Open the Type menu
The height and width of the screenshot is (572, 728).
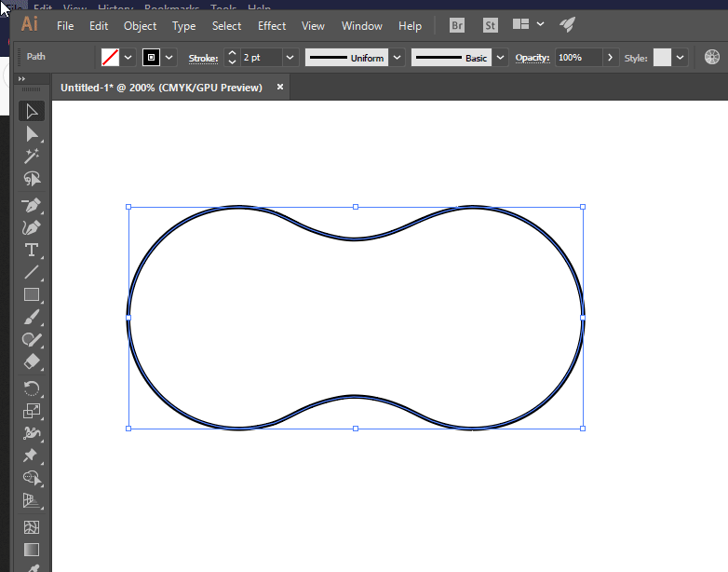183,26
